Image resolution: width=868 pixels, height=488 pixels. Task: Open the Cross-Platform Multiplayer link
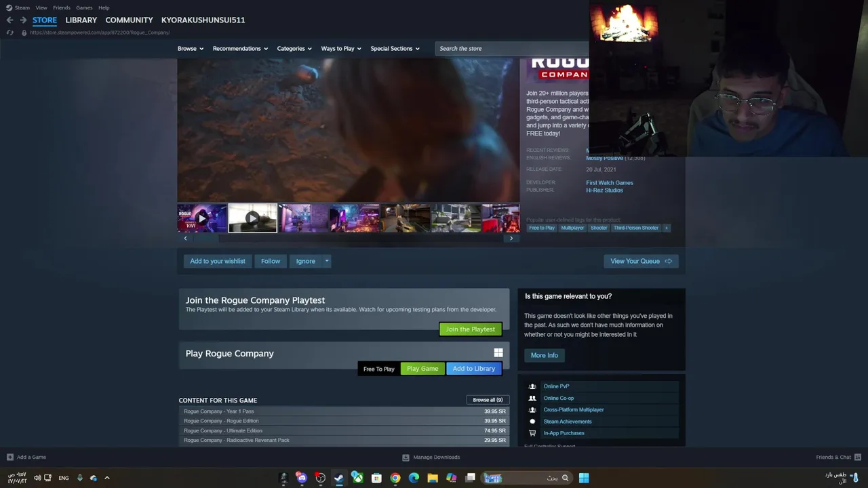(573, 410)
